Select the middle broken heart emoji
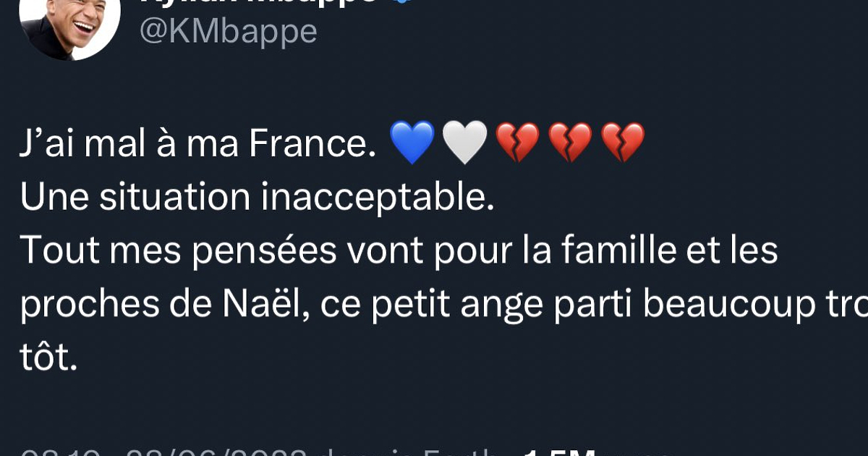Viewport: 868px width, 456px height. point(570,141)
